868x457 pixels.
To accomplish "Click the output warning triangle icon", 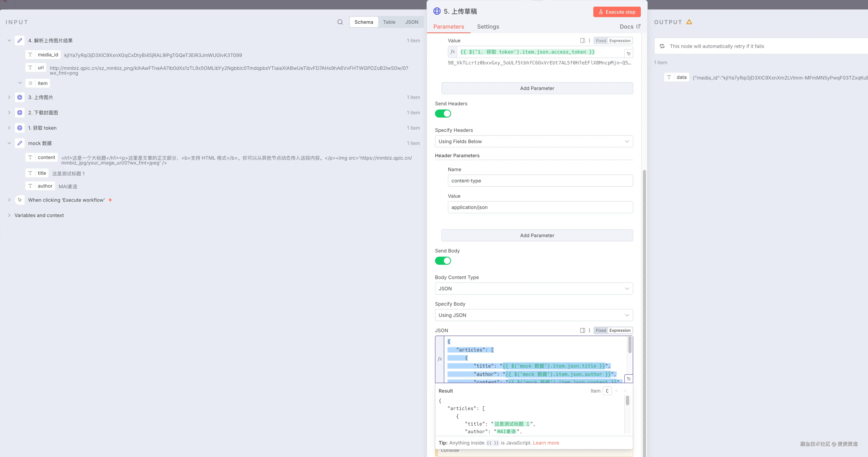I will click(x=689, y=22).
